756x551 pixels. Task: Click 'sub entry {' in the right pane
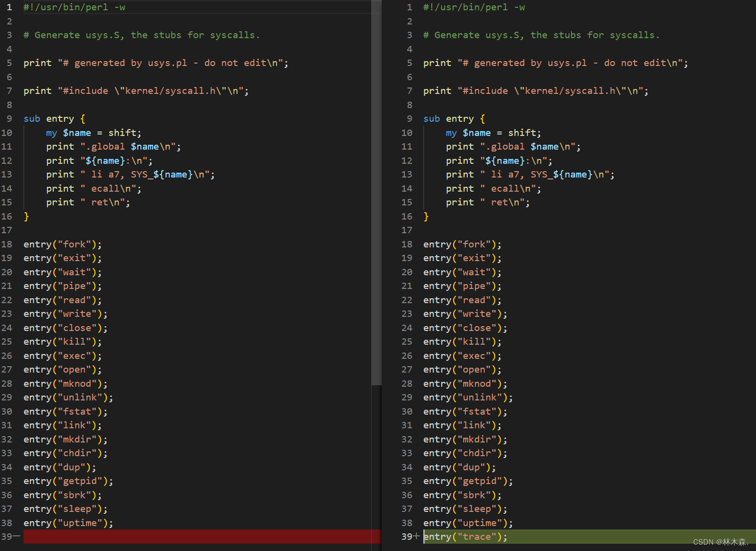[454, 119]
